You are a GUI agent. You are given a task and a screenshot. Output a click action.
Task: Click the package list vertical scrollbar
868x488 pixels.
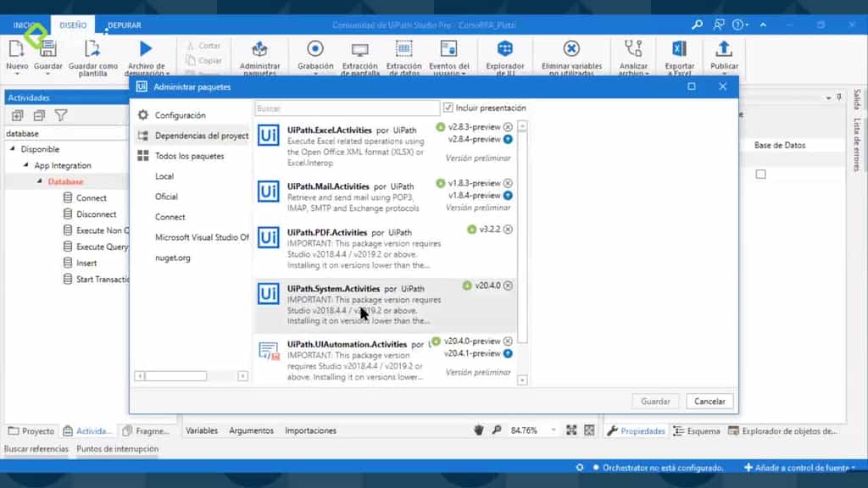tap(522, 237)
